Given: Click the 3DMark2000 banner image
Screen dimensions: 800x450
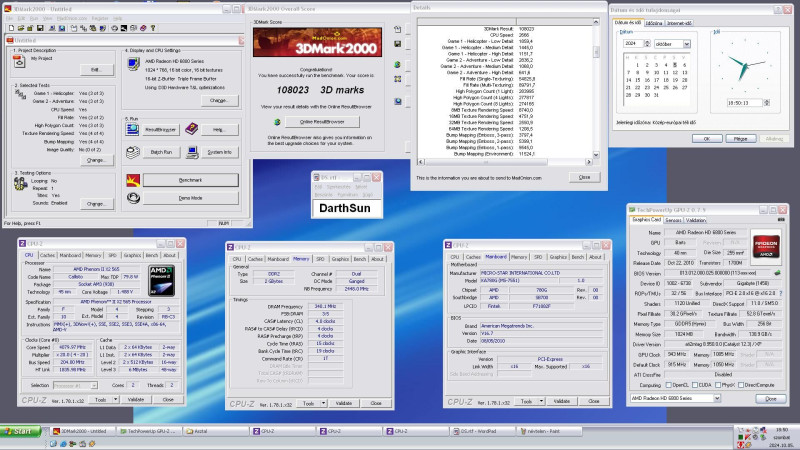Looking at the screenshot, I should point(317,42).
